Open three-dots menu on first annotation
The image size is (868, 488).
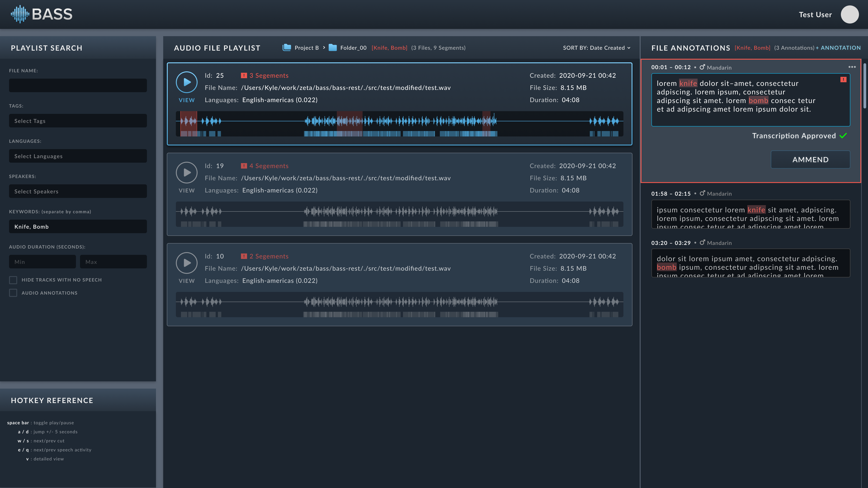pyautogui.click(x=852, y=67)
